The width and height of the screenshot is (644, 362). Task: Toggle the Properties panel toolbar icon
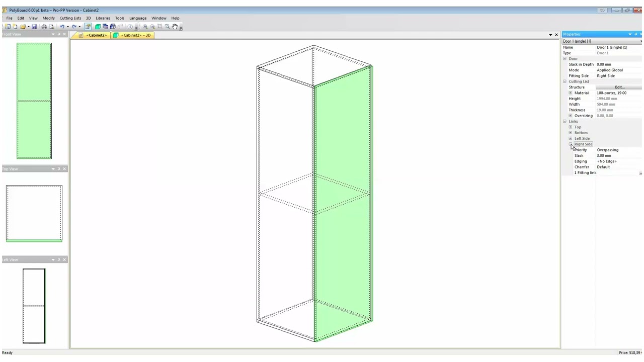pos(88,27)
